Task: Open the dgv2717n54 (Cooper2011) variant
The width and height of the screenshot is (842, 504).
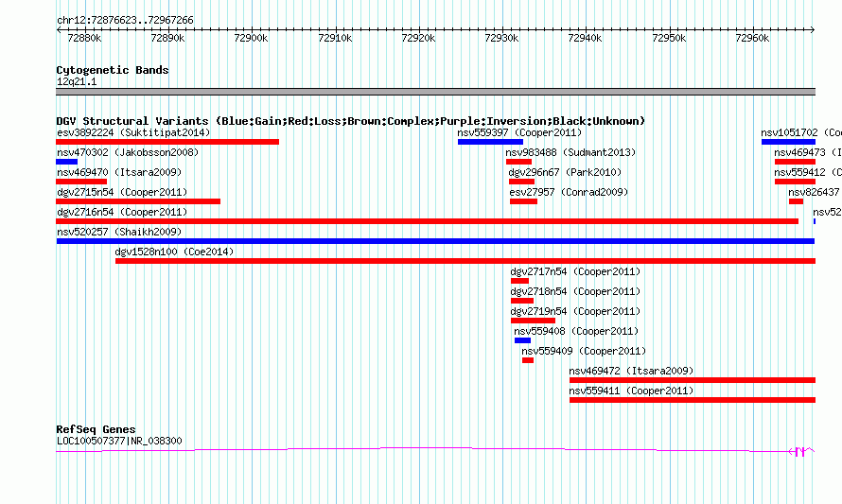Action: [x=575, y=271]
